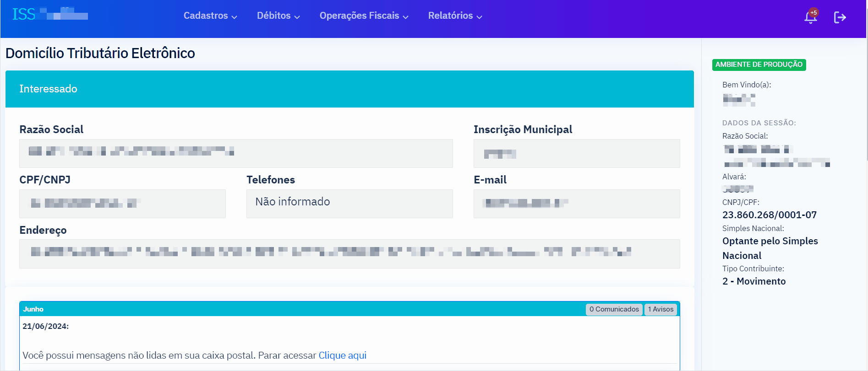Image resolution: width=868 pixels, height=371 pixels.
Task: Click the logout exit icon
Action: click(x=840, y=17)
